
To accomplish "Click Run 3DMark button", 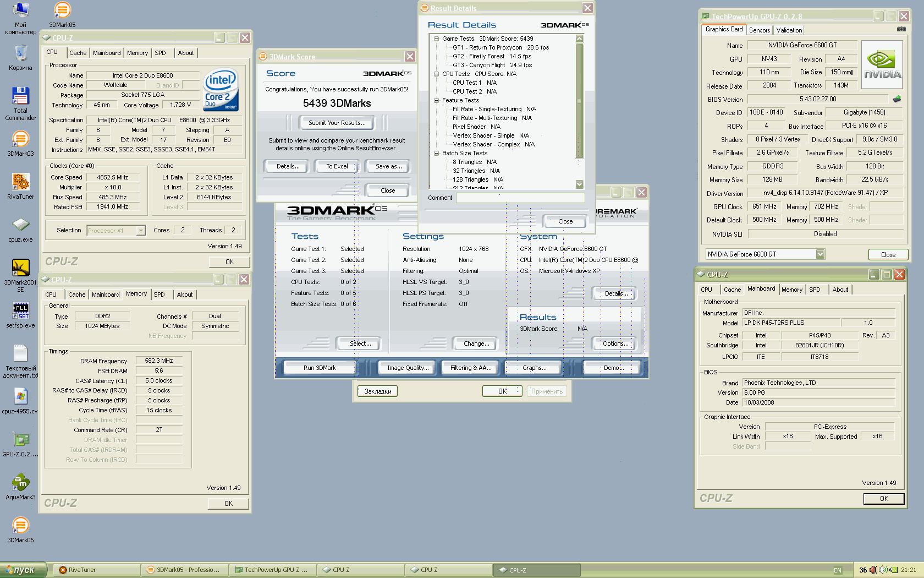I will click(320, 368).
